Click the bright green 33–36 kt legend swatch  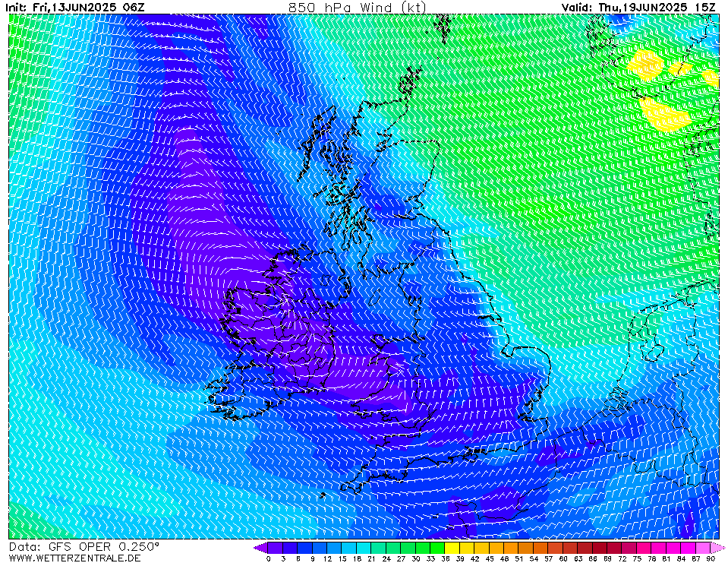[438, 547]
